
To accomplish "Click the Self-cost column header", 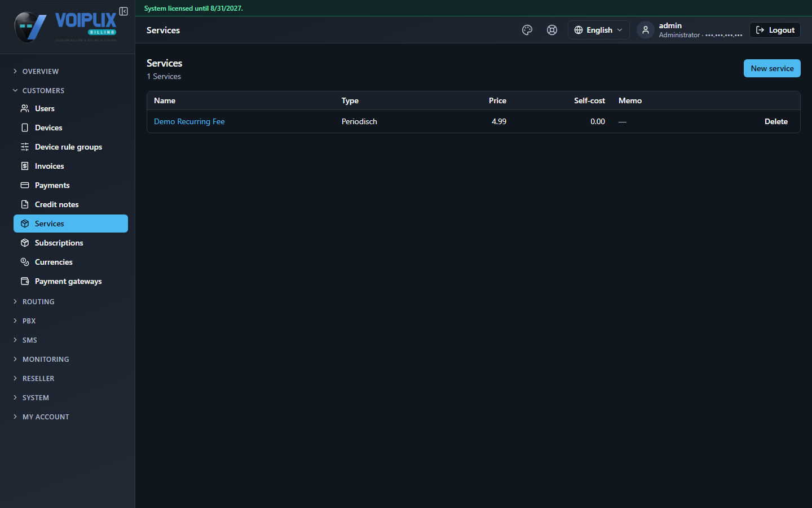I will [589, 100].
